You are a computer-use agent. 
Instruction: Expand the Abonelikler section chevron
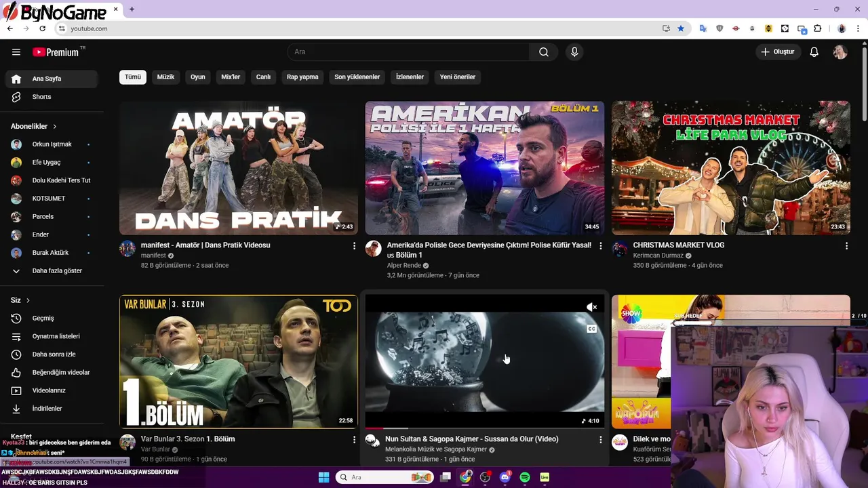pyautogui.click(x=55, y=127)
